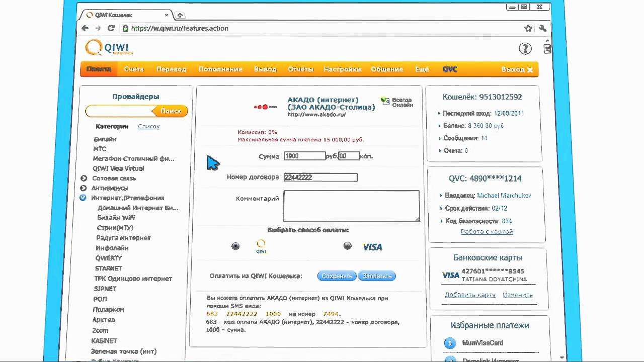This screenshot has width=644, height=362.
Task: Click the X next to Выход
Action: point(530,70)
